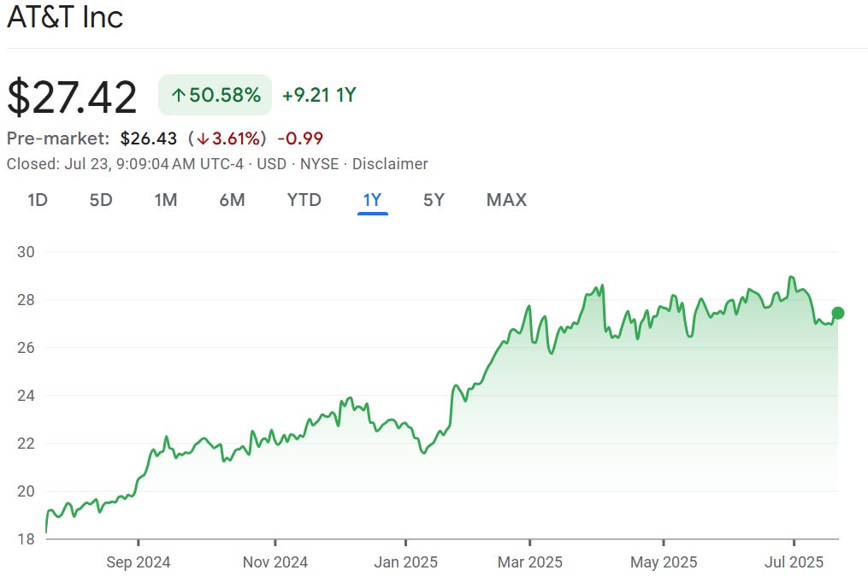868x588 pixels.
Task: Click the Nov 2024 axis label
Action: click(x=275, y=562)
